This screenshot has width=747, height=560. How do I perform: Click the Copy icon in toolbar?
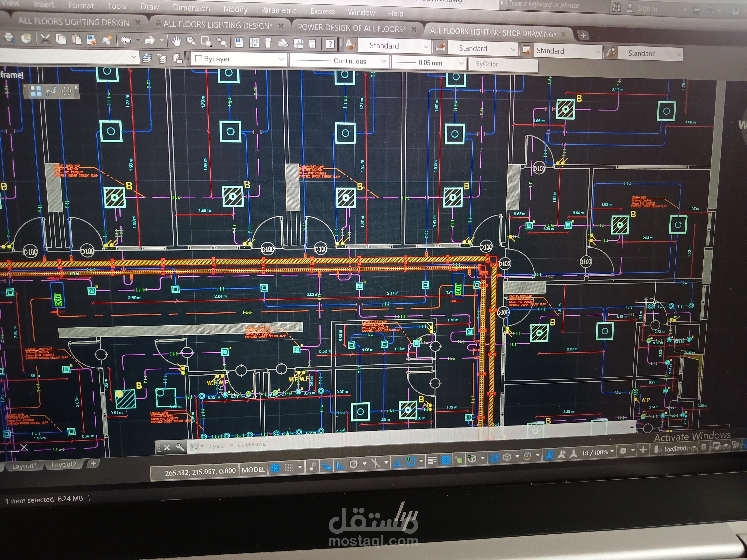tap(61, 40)
